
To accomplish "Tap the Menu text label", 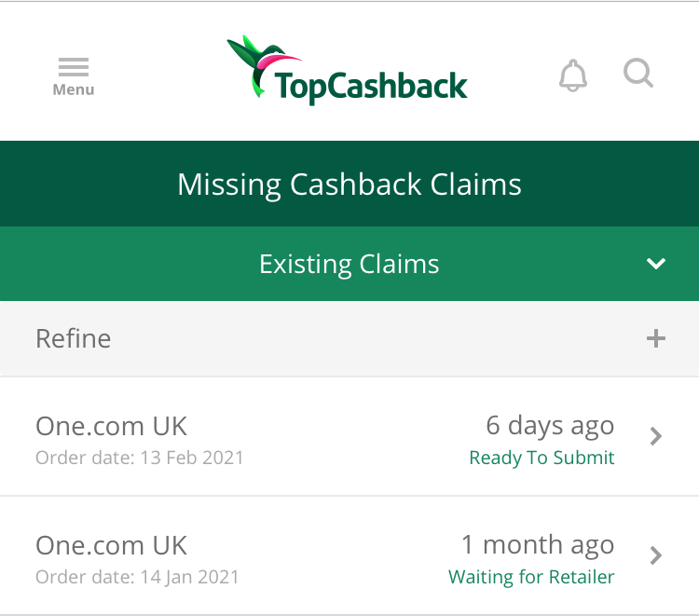I will tap(73, 90).
